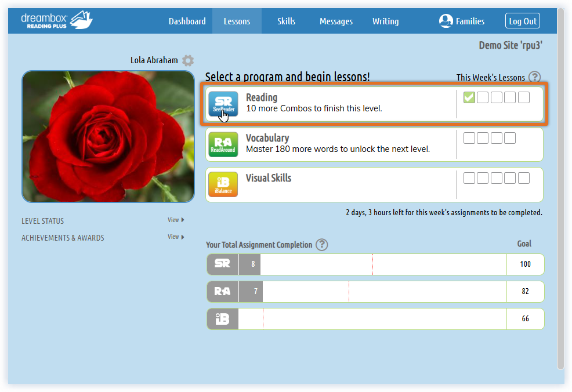Click the first Vocabulary lesson box
The width and height of the screenshot is (572, 392).
(x=469, y=138)
